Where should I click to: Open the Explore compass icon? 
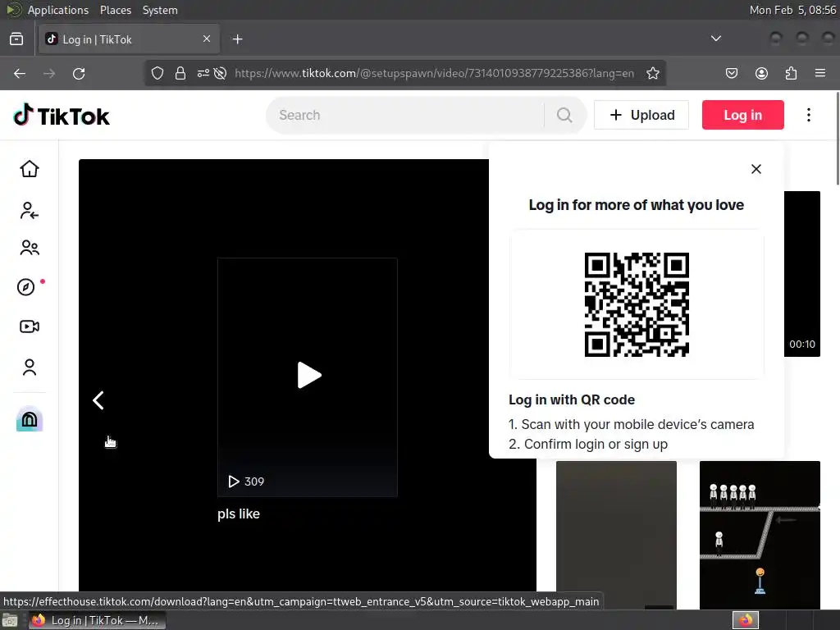pyautogui.click(x=25, y=287)
